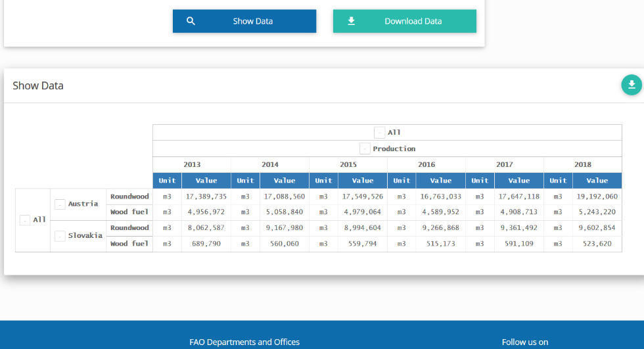The width and height of the screenshot is (644, 349).
Task: Select Austria 2018 Roundwood value 19,192,060
Action: [x=597, y=196]
